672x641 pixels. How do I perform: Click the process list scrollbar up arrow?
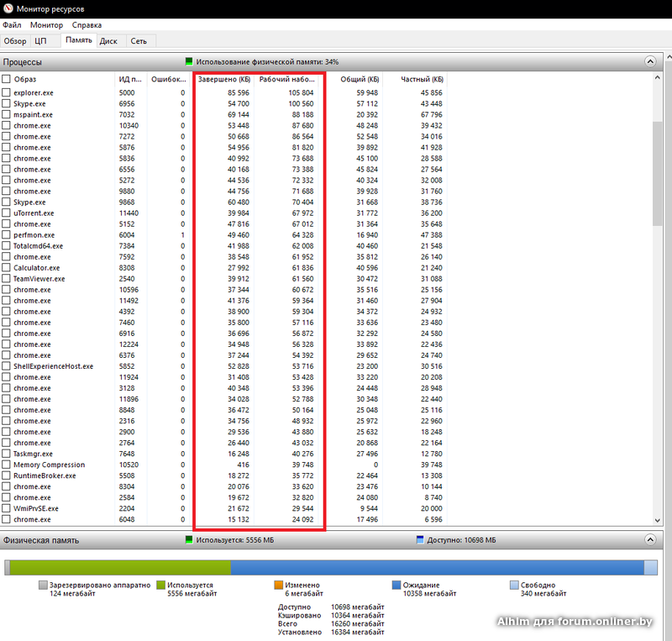pos(658,77)
